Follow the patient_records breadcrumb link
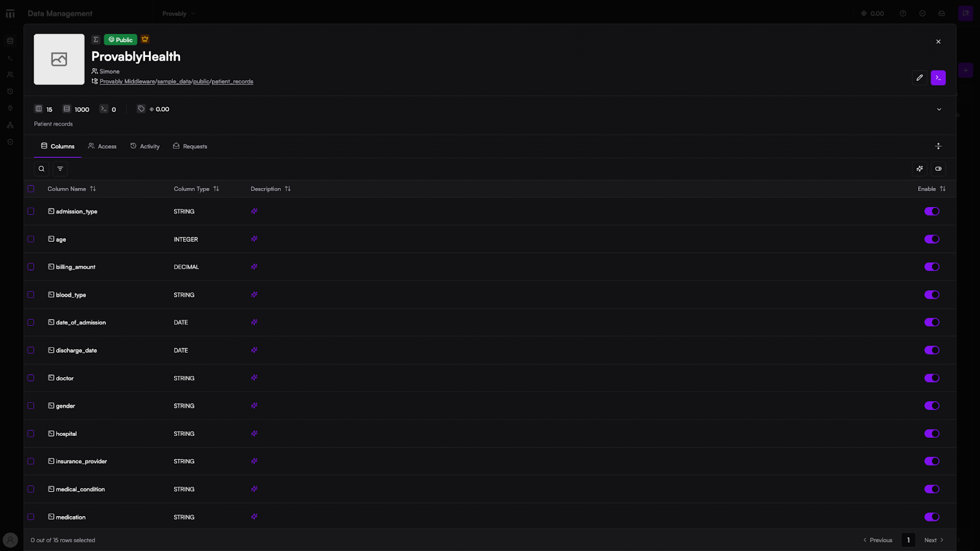The height and width of the screenshot is (551, 980). tap(232, 81)
